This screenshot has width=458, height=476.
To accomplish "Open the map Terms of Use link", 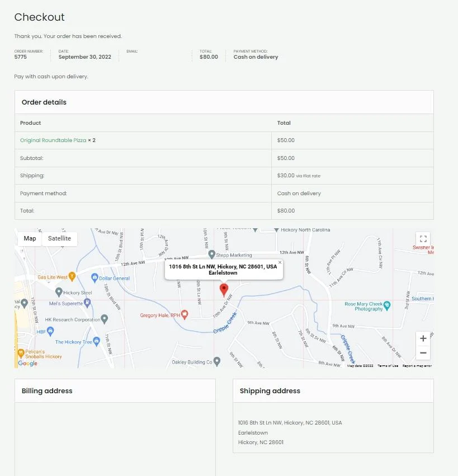I will coord(388,366).
